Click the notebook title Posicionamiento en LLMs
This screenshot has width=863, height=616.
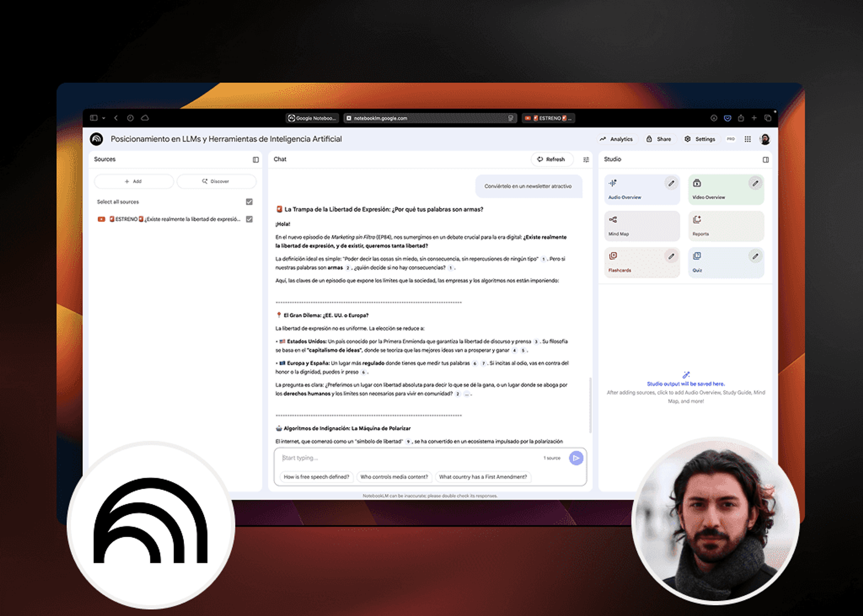coord(226,139)
